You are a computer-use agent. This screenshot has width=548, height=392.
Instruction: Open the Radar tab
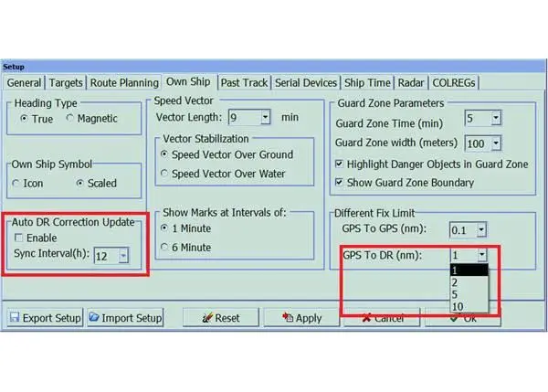(411, 83)
